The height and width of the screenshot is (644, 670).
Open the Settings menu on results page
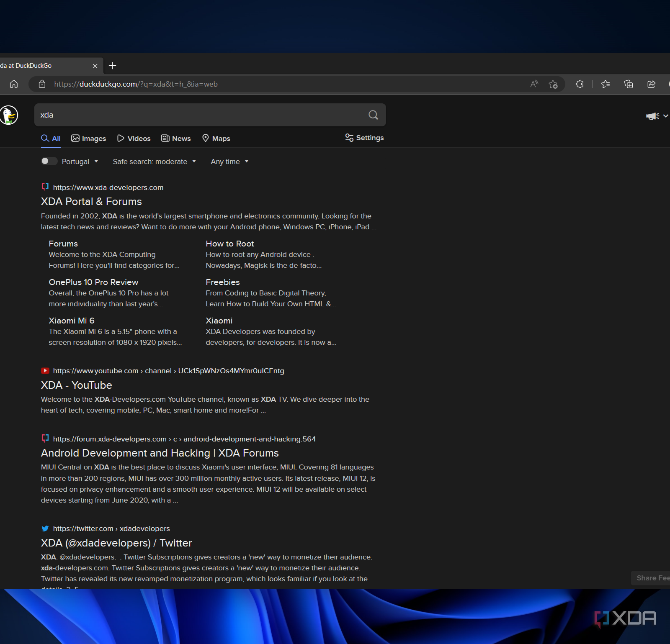[364, 138]
